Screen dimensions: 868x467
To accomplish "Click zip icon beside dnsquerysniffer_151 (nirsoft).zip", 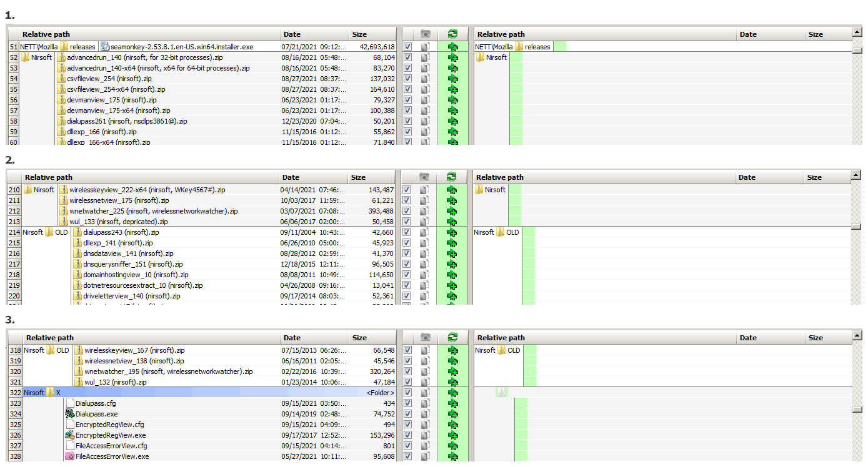I will (77, 264).
